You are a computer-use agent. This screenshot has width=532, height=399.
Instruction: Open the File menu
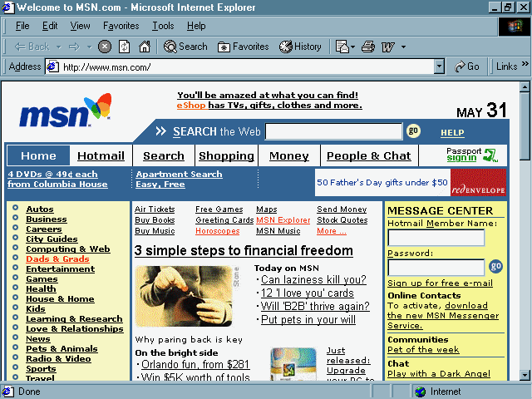tap(22, 26)
